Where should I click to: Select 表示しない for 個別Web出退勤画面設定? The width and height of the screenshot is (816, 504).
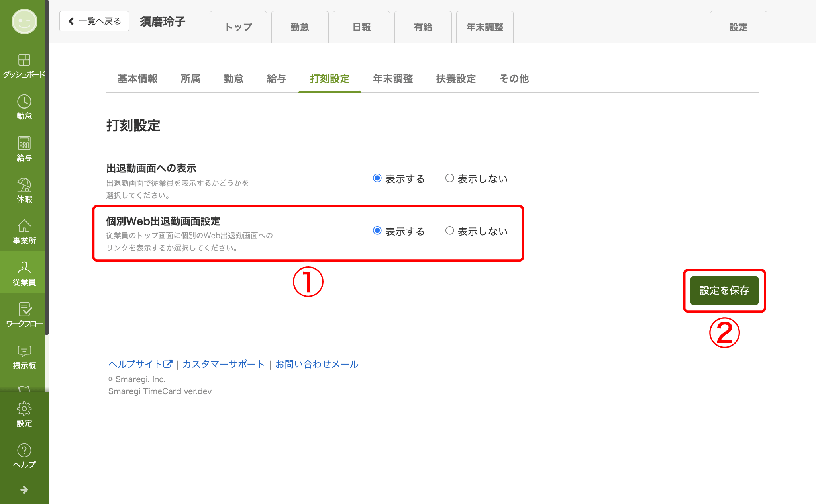click(x=450, y=231)
